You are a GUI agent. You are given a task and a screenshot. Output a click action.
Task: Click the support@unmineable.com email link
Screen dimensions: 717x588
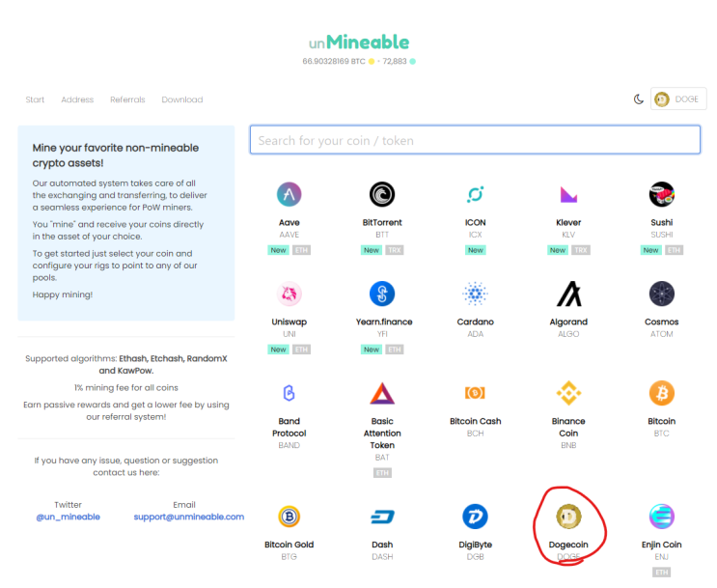click(189, 518)
